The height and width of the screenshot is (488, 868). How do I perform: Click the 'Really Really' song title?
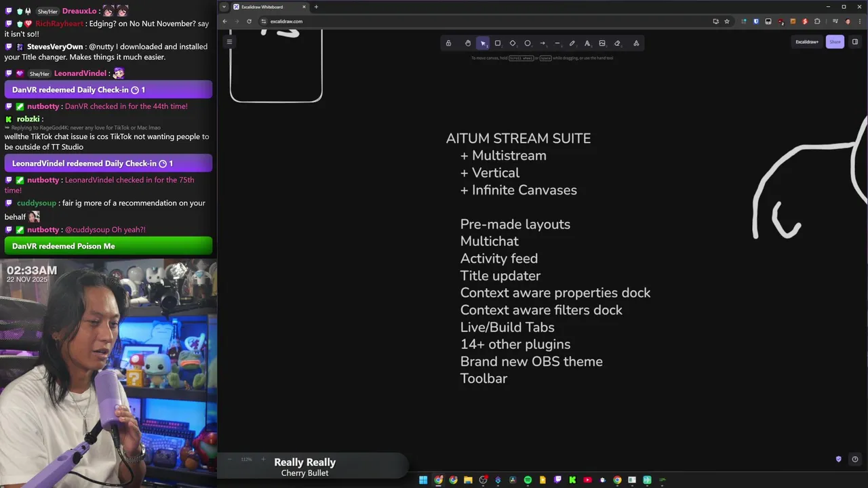click(x=304, y=462)
